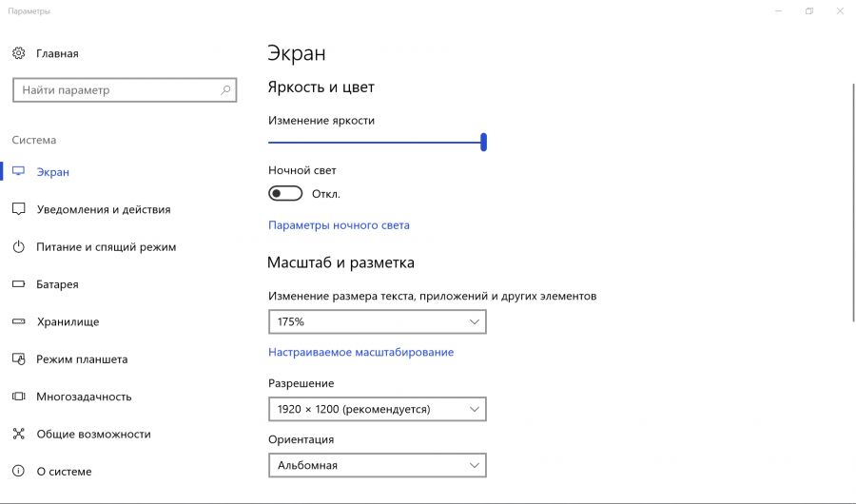Click the Экран monitor icon in sidebar
856x504 pixels.
coord(18,172)
